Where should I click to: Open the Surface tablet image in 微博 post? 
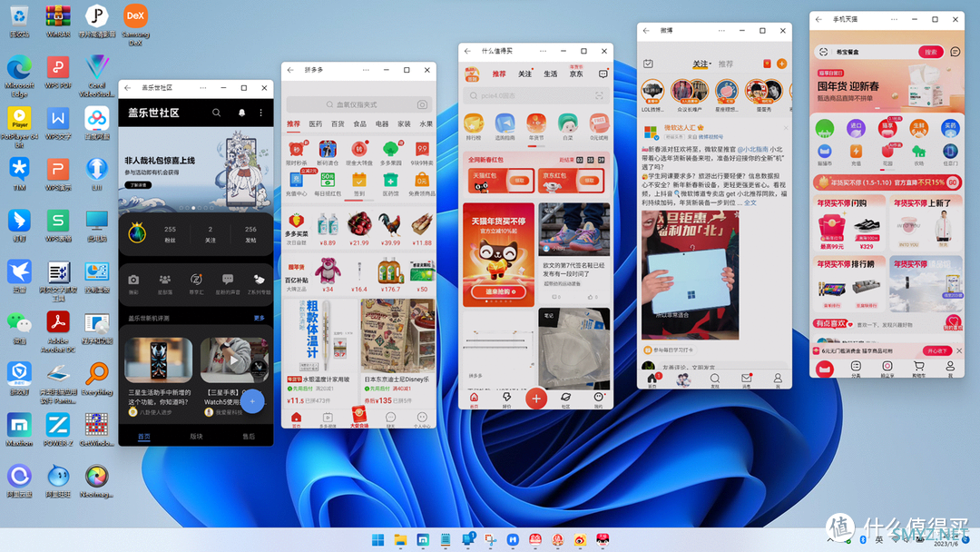pos(690,275)
